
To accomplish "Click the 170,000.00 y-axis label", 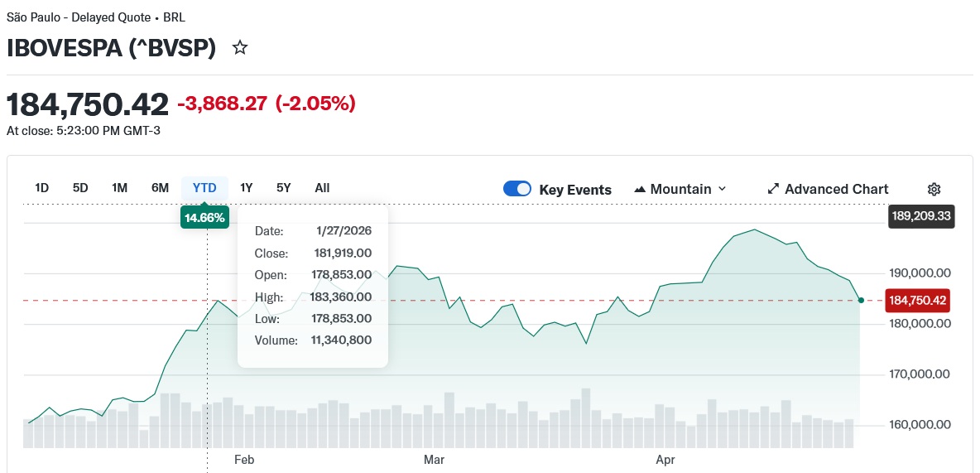I will (x=920, y=374).
